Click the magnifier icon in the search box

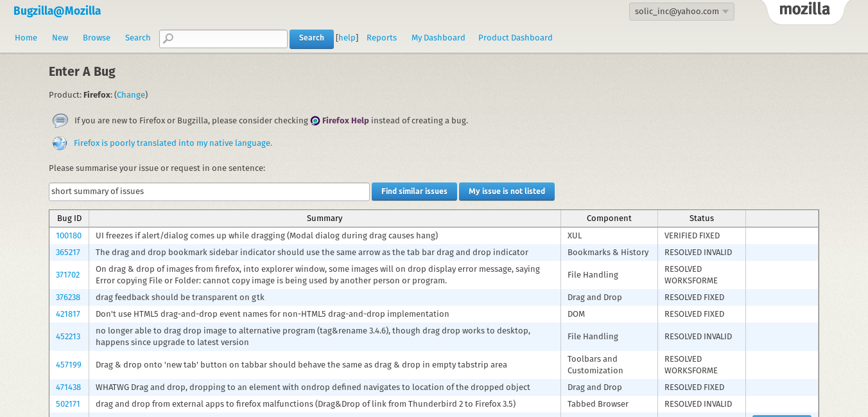pyautogui.click(x=168, y=39)
